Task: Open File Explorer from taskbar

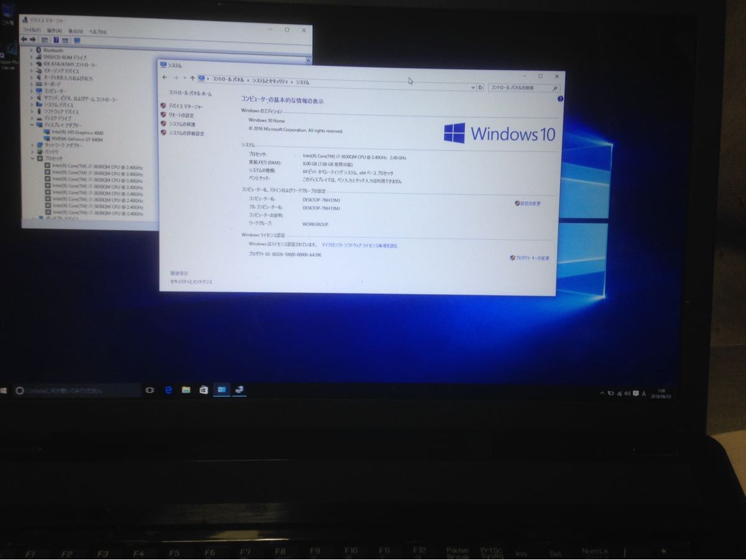Action: coord(186,390)
